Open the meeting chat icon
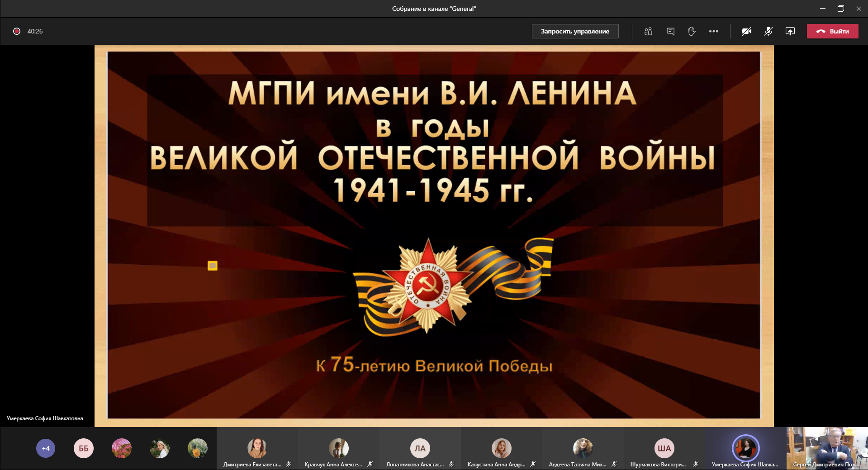Image resolution: width=868 pixels, height=470 pixels. [x=670, y=31]
